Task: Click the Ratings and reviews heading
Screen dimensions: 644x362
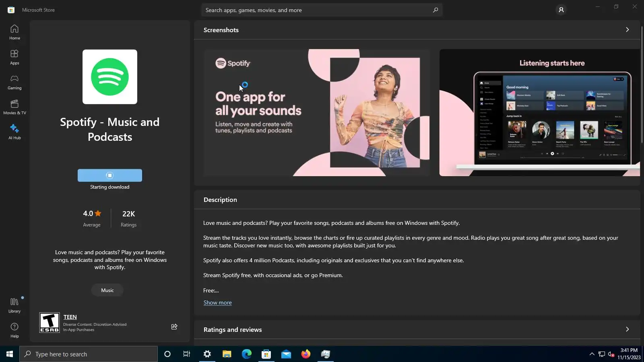Action: [x=233, y=329]
